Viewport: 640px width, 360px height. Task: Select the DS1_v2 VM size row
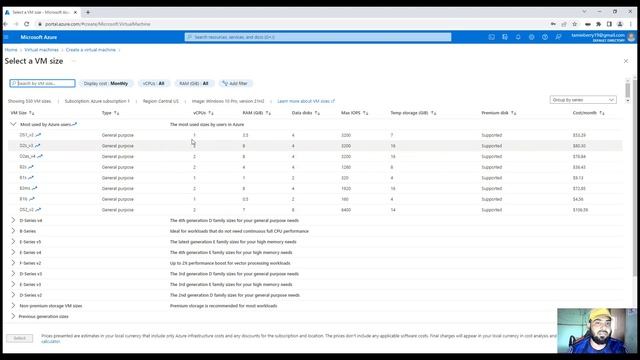pos(315,135)
